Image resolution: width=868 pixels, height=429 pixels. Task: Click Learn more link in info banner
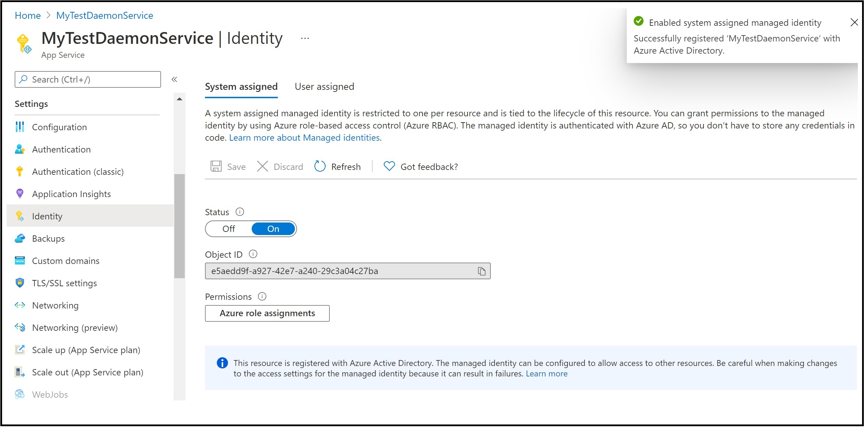pos(547,374)
